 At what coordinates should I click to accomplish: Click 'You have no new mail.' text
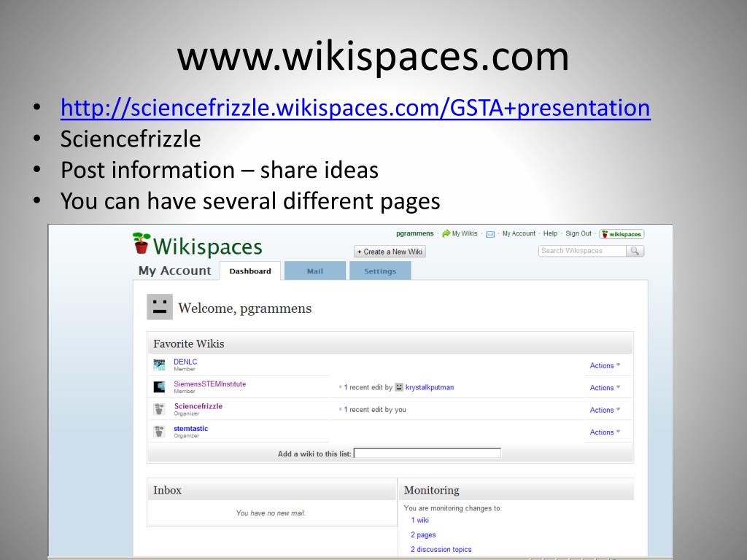pyautogui.click(x=271, y=513)
